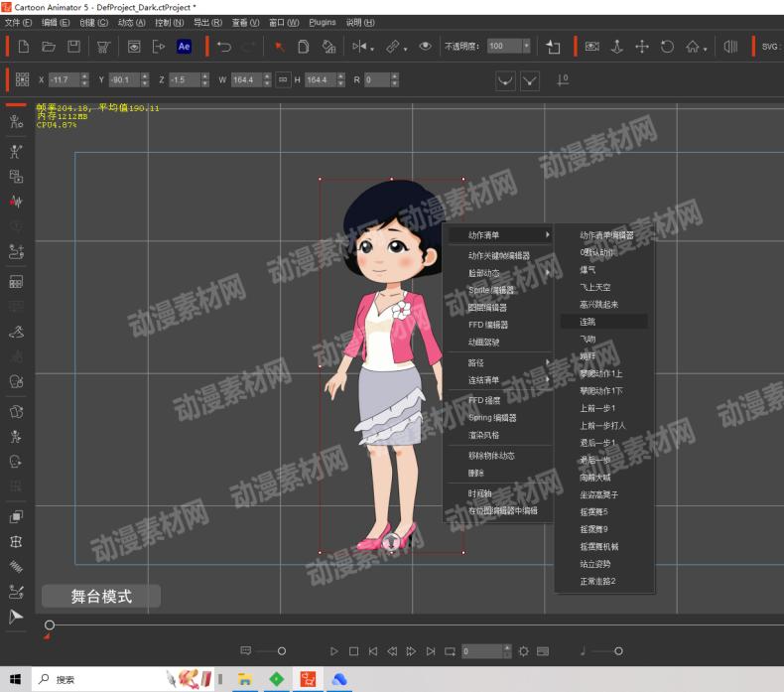Jump to the first frame button
The image size is (784, 692).
point(373,651)
